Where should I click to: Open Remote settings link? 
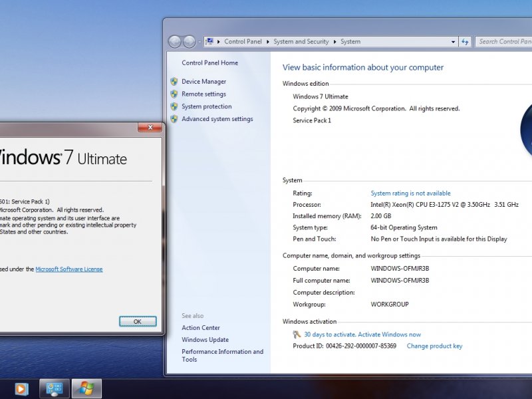tap(203, 94)
